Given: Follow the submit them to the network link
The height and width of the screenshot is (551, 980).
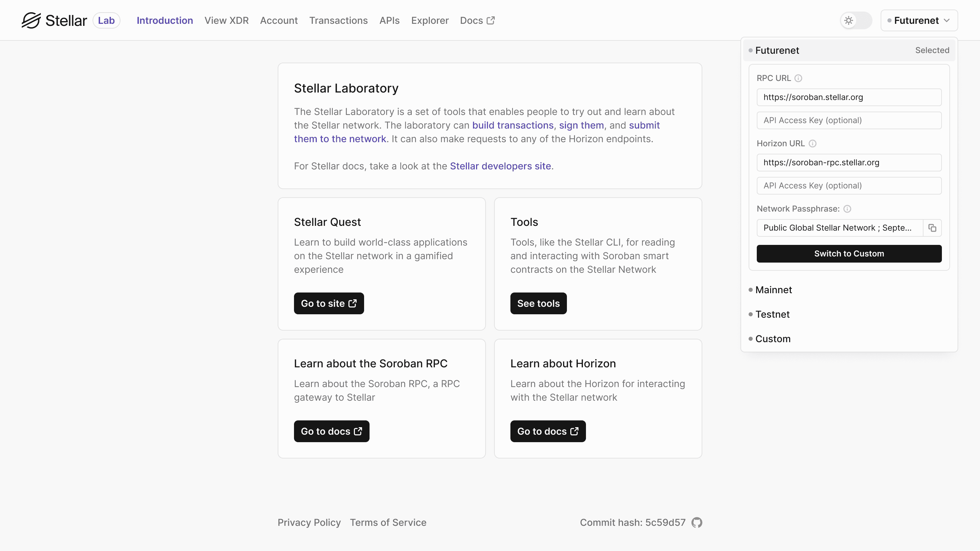Looking at the screenshot, I should 340,139.
